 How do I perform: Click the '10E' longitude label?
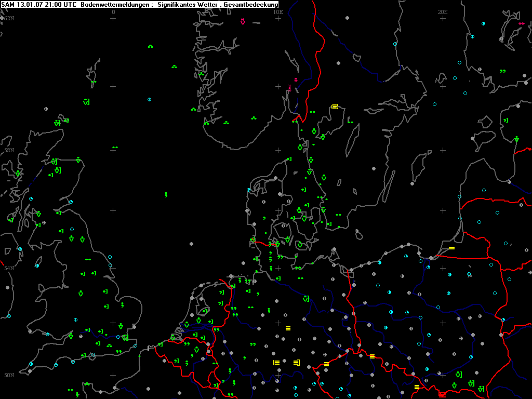pos(278,11)
